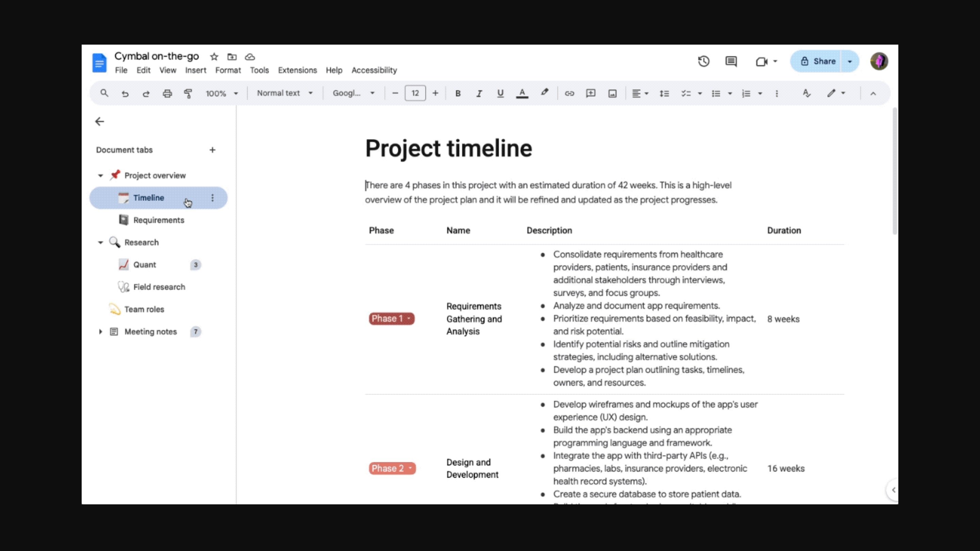Switch to the Team roles tab
The image size is (980, 551).
tap(159, 309)
